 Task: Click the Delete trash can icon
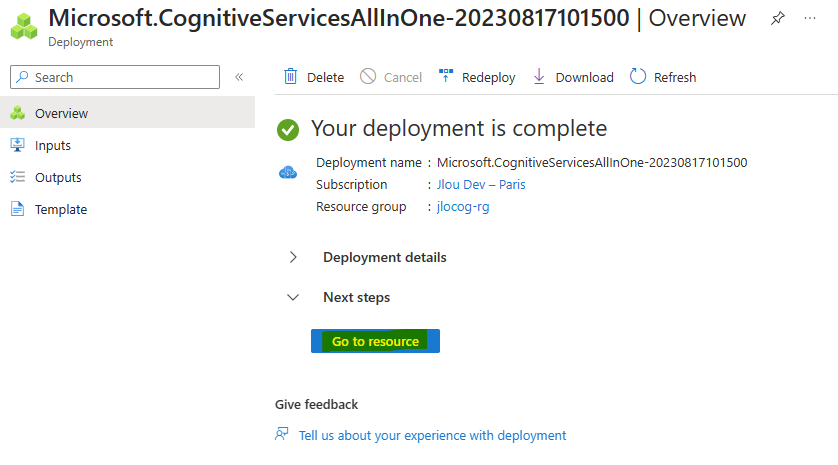tap(290, 77)
